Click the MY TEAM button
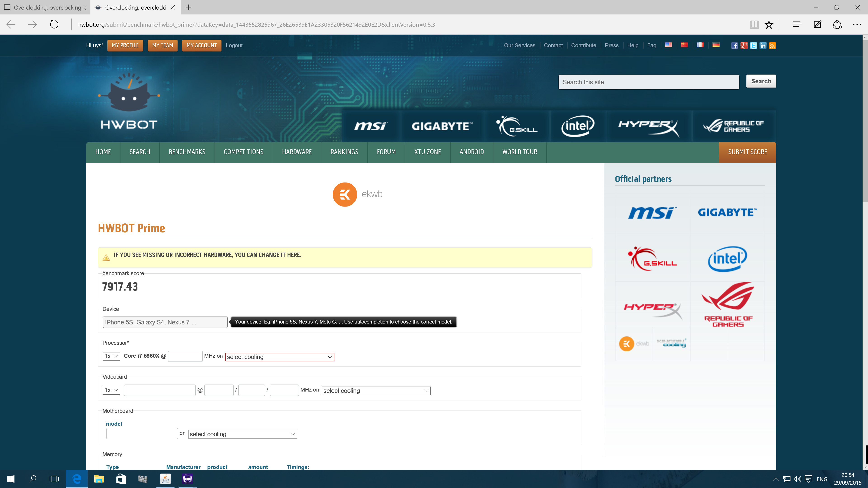The width and height of the screenshot is (868, 488). 163,45
